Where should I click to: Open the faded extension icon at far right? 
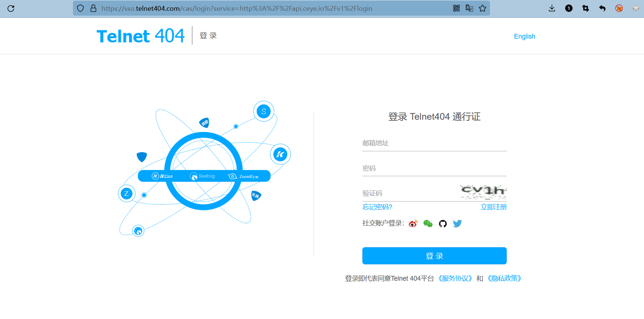[x=636, y=8]
